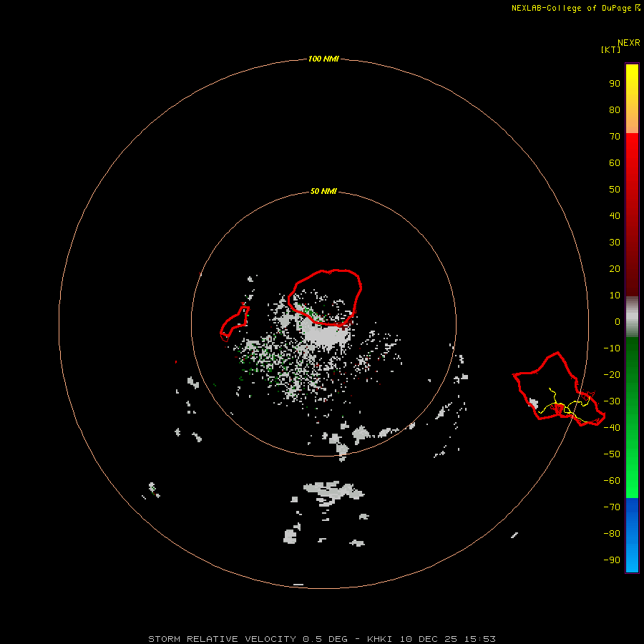The height and width of the screenshot is (644, 644).
Task: Click the -80 value on the velocity scale
Action: click(x=612, y=534)
